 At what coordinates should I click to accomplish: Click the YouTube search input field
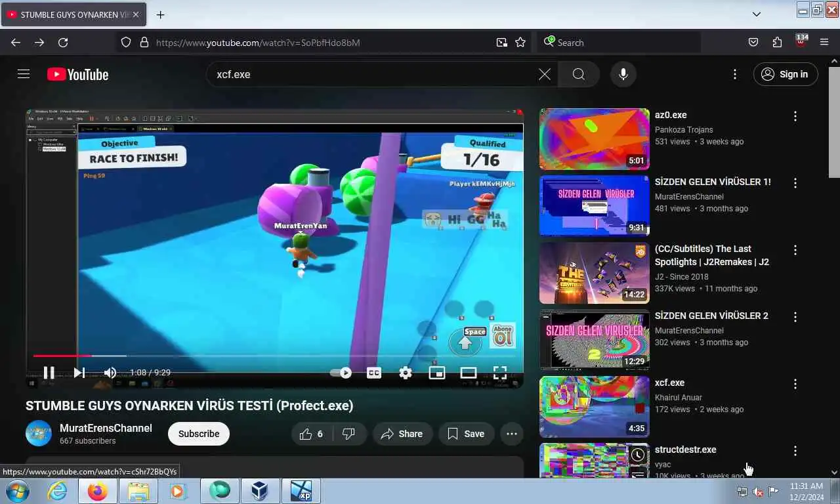(374, 74)
